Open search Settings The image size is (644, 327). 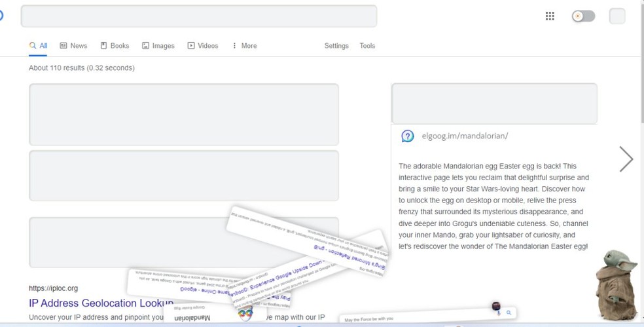tap(336, 46)
